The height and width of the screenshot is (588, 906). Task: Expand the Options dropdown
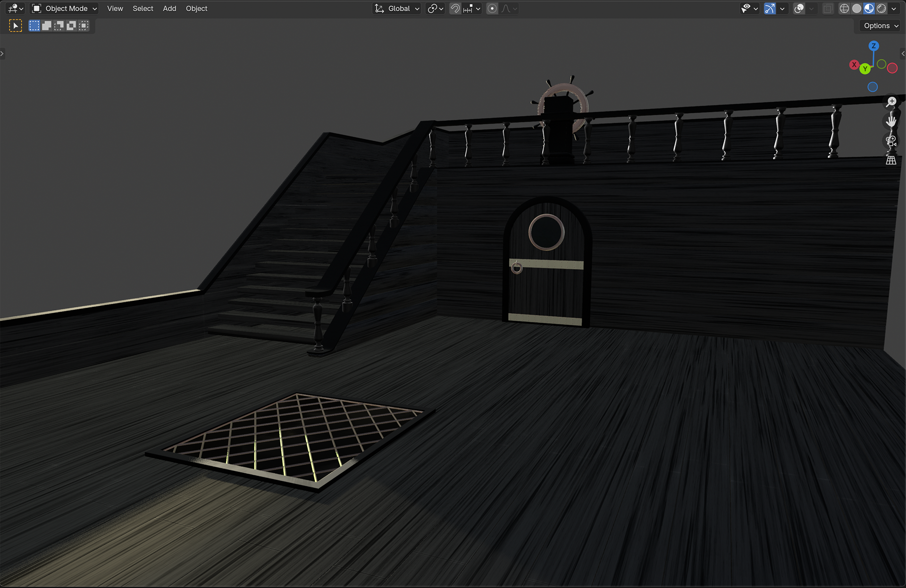click(881, 26)
